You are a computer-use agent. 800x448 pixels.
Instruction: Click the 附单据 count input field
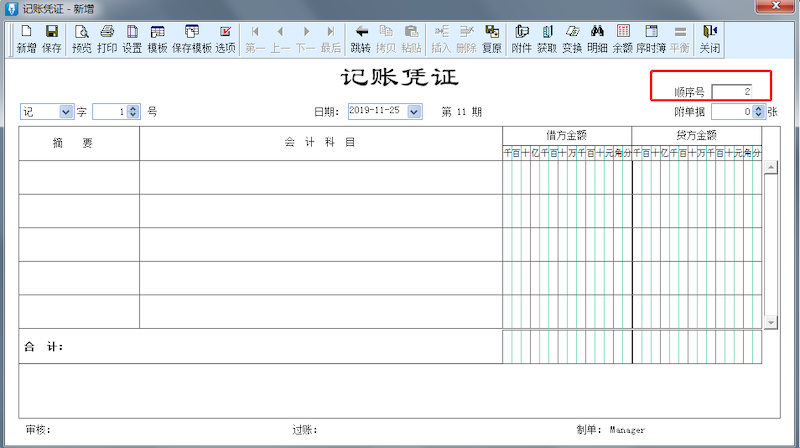(x=732, y=111)
